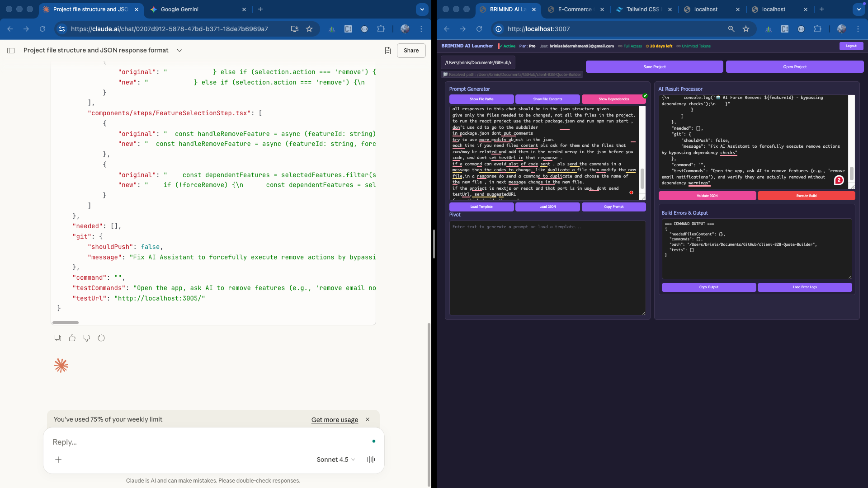
Task: Click the dictation icon next to Sonnet 4.5
Action: (370, 460)
